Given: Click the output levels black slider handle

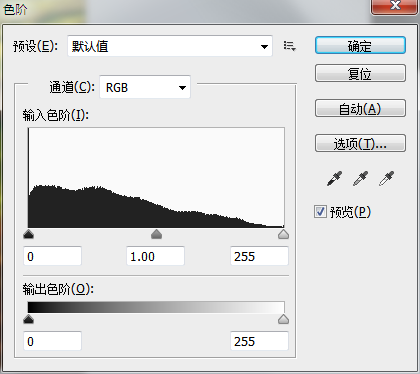Looking at the screenshot, I should [x=29, y=319].
